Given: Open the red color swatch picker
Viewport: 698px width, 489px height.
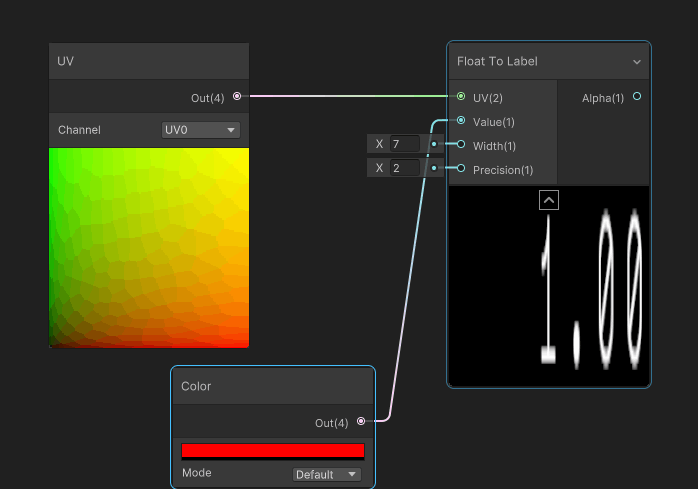Looking at the screenshot, I should click(273, 451).
